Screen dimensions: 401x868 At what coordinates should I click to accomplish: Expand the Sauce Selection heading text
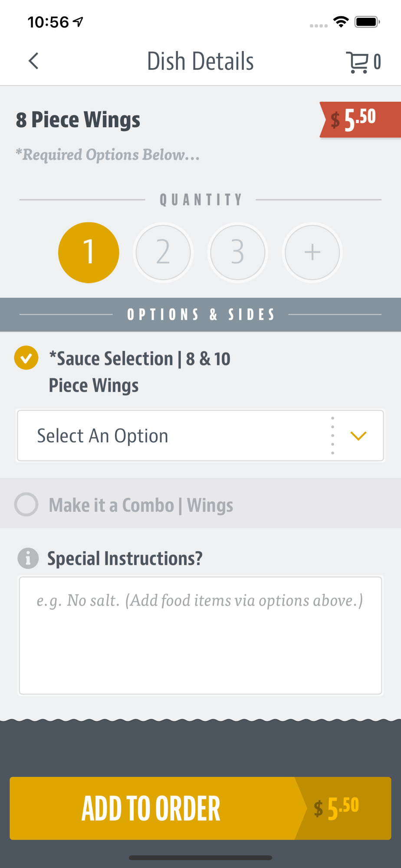pos(139,372)
